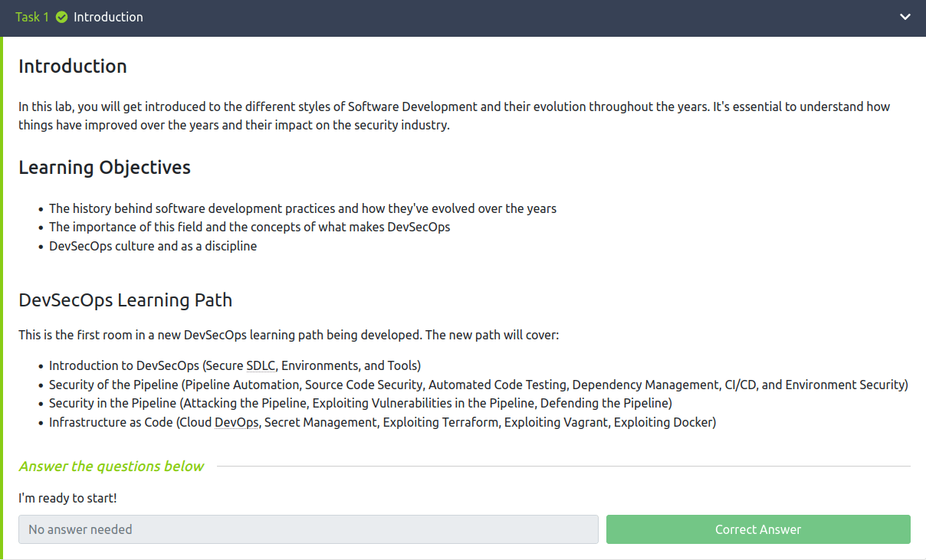Click the green checkmark beside Task 1
This screenshot has height=560, width=926.
point(61,16)
